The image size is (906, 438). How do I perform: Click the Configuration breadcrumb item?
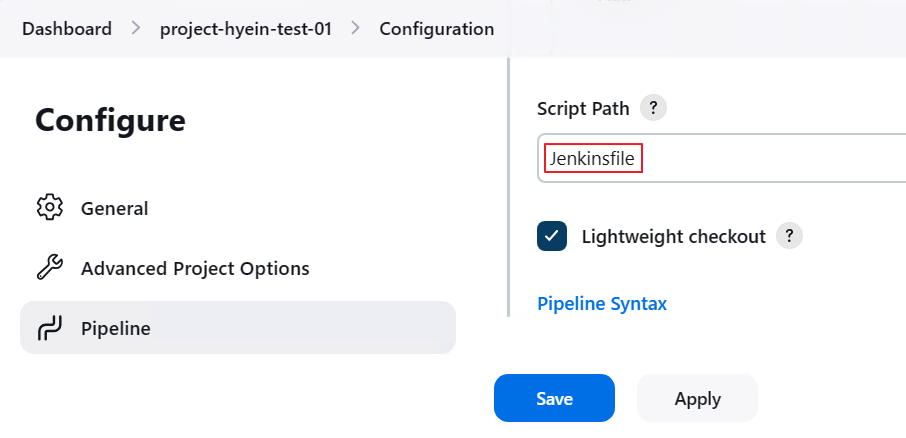click(x=437, y=29)
